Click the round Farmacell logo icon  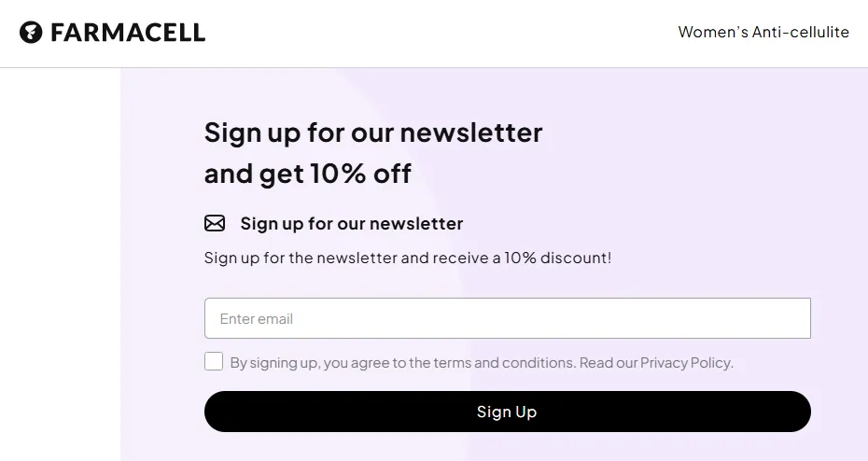tap(31, 34)
